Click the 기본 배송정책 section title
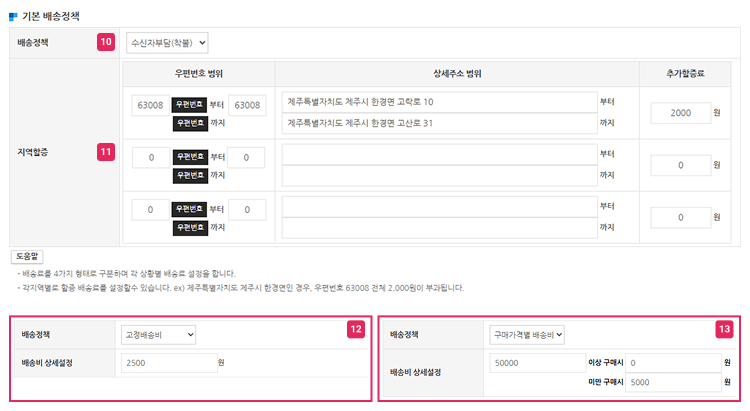 tap(51, 16)
